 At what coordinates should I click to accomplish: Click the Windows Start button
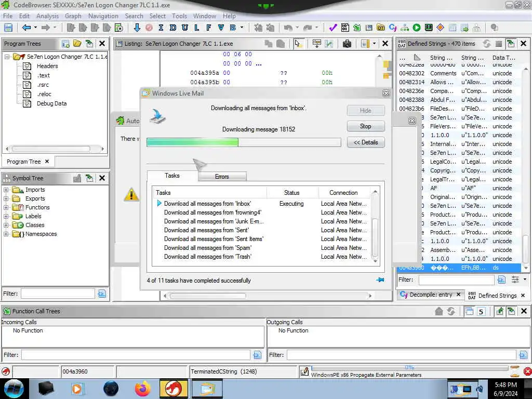point(13,389)
